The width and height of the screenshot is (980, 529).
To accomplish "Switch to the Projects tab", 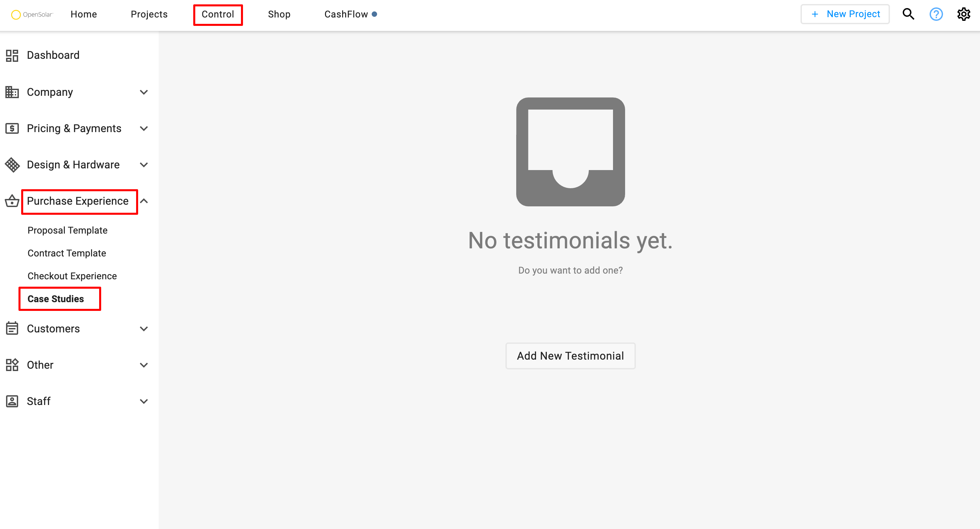I will [x=149, y=14].
